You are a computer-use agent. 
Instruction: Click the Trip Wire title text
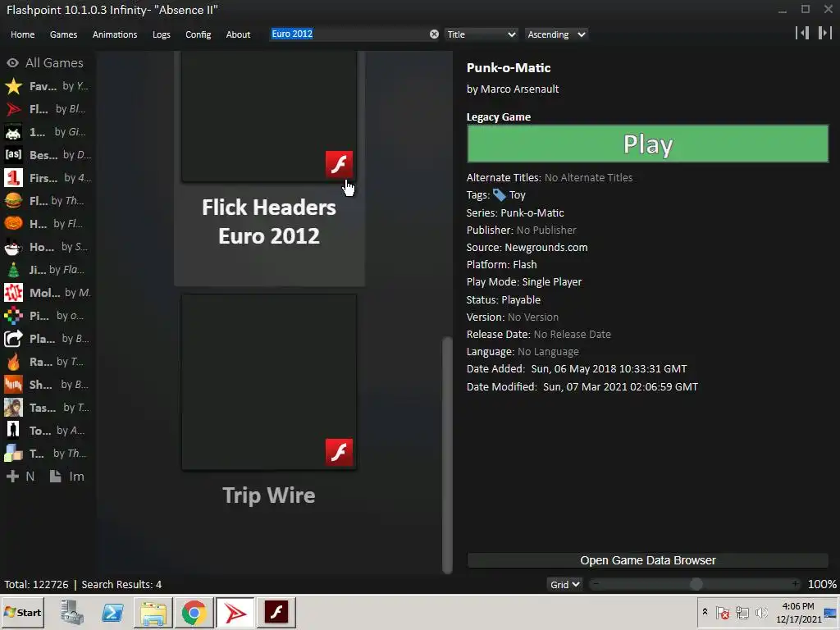(x=269, y=495)
